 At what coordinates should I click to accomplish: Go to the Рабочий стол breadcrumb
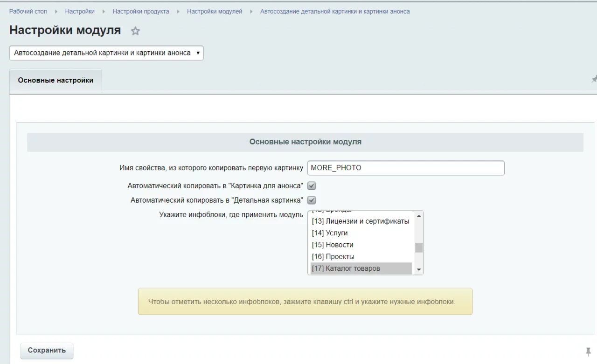pyautogui.click(x=28, y=12)
